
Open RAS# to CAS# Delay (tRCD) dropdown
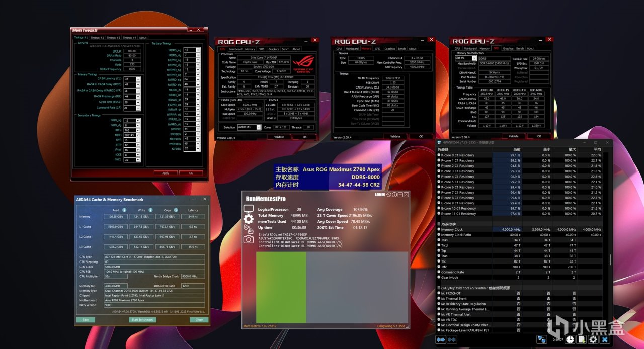(138, 84)
